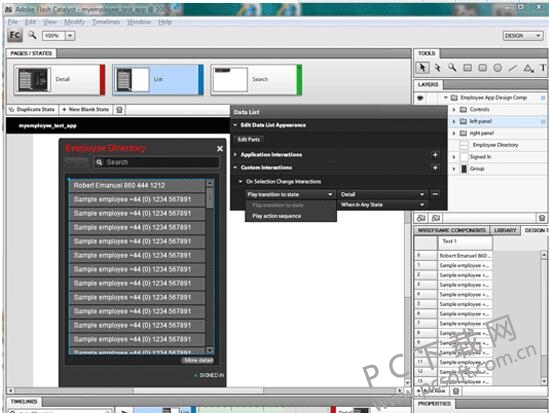Select the Ellipse tool

click(498, 68)
